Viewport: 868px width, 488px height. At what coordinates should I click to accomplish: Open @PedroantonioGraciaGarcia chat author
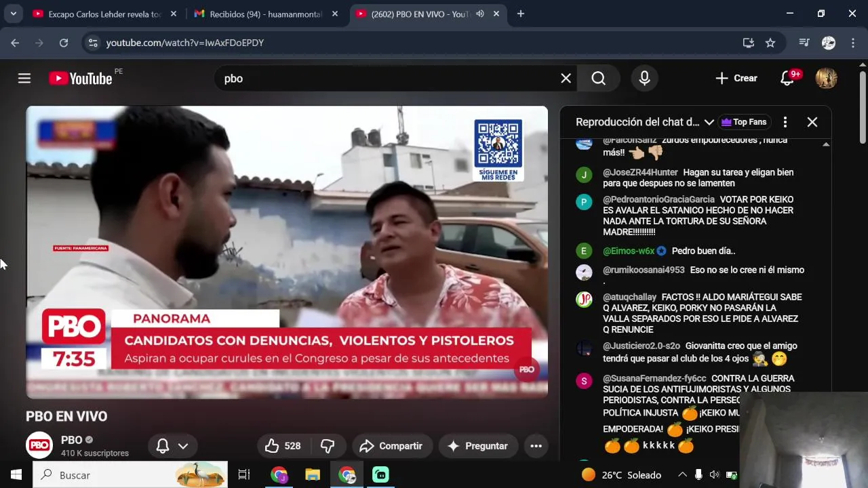coord(658,199)
